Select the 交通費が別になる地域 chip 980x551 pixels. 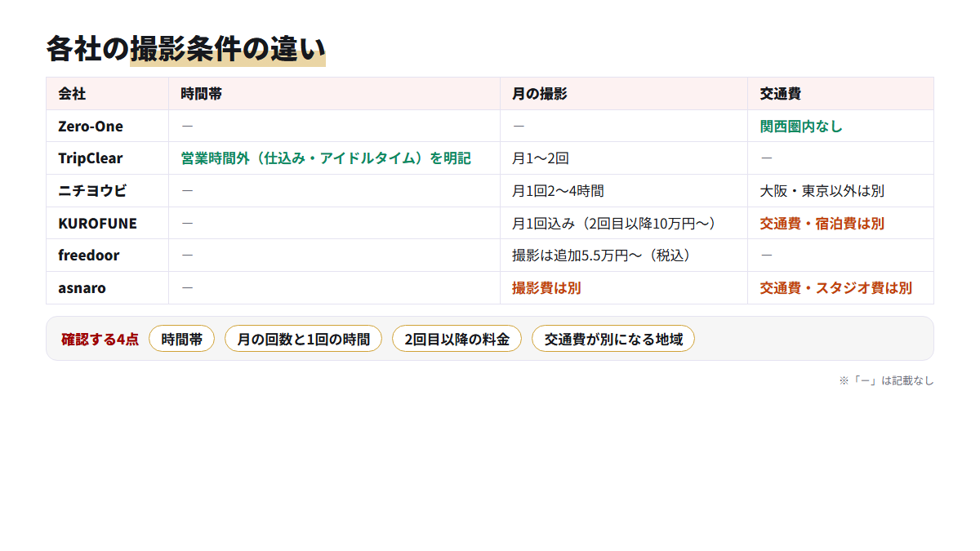[x=613, y=339]
